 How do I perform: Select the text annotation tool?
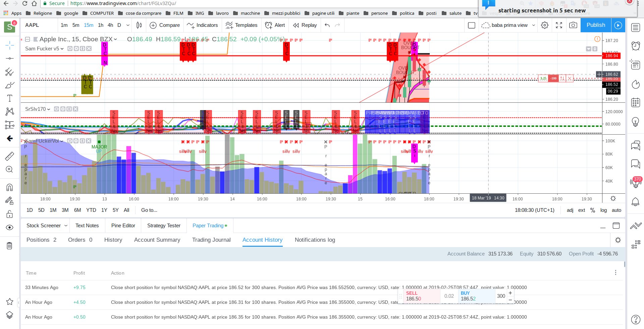coord(10,98)
